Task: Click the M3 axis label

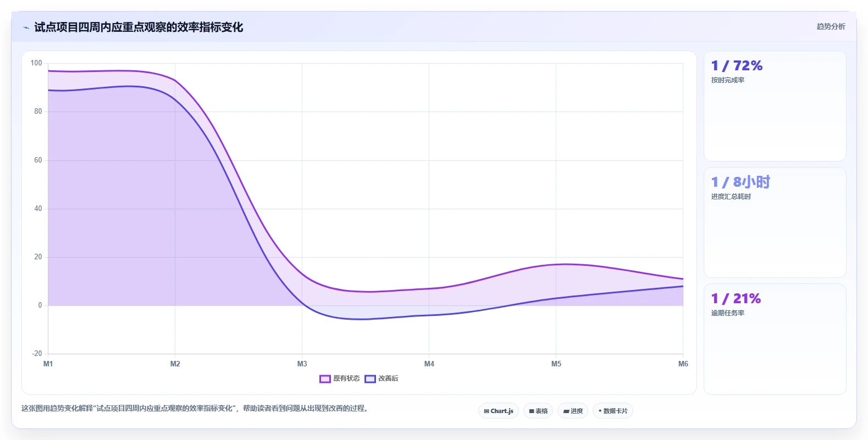Action: click(302, 364)
